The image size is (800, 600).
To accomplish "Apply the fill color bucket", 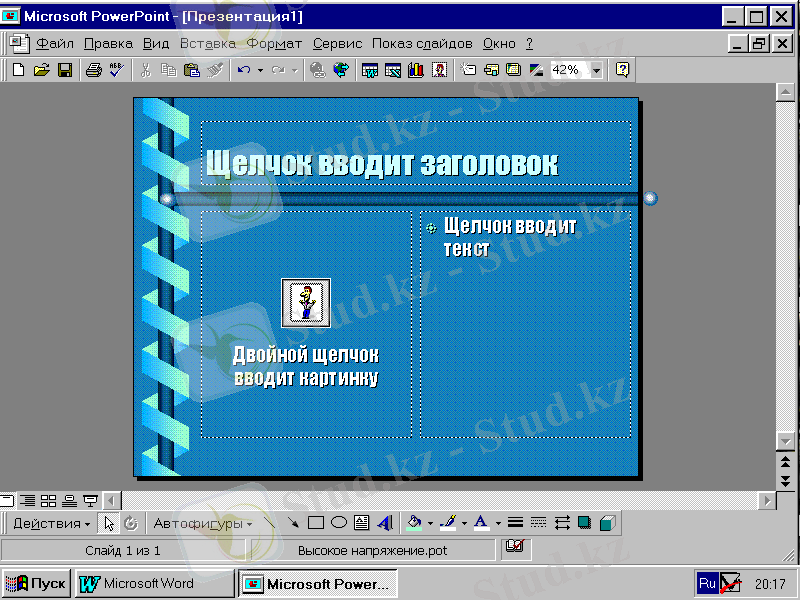I will (x=414, y=523).
